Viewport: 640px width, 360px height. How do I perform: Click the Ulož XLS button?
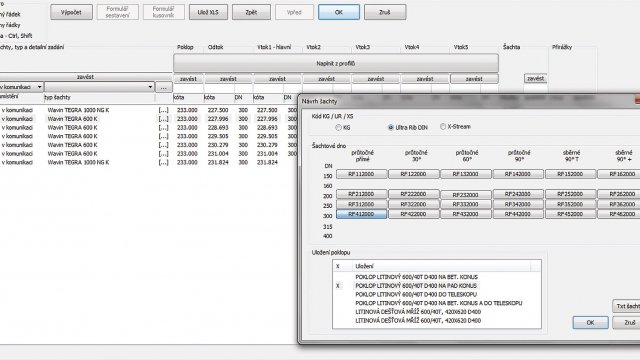[208, 12]
